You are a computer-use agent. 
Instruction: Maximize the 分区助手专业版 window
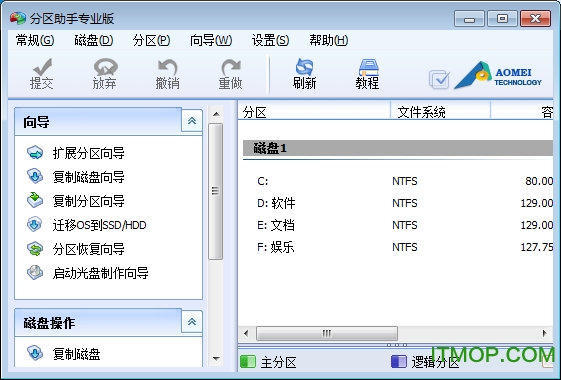pyautogui.click(x=502, y=19)
